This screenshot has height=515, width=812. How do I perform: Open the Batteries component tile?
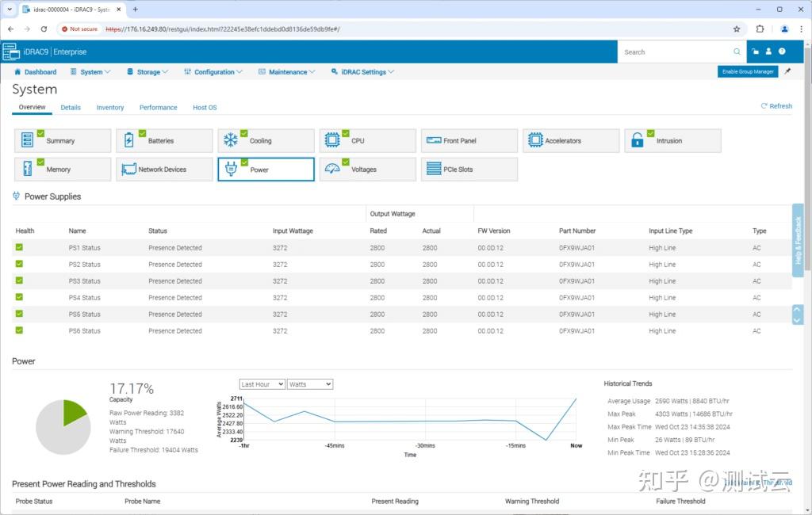164,141
